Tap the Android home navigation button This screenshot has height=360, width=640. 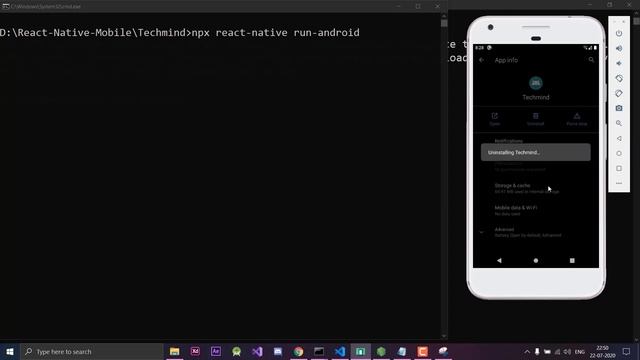coord(536,260)
